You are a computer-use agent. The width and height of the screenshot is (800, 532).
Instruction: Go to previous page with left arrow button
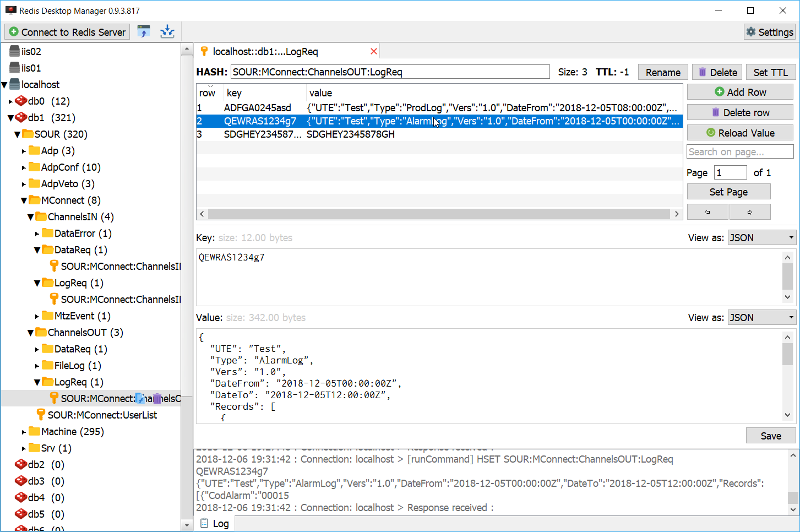point(708,212)
